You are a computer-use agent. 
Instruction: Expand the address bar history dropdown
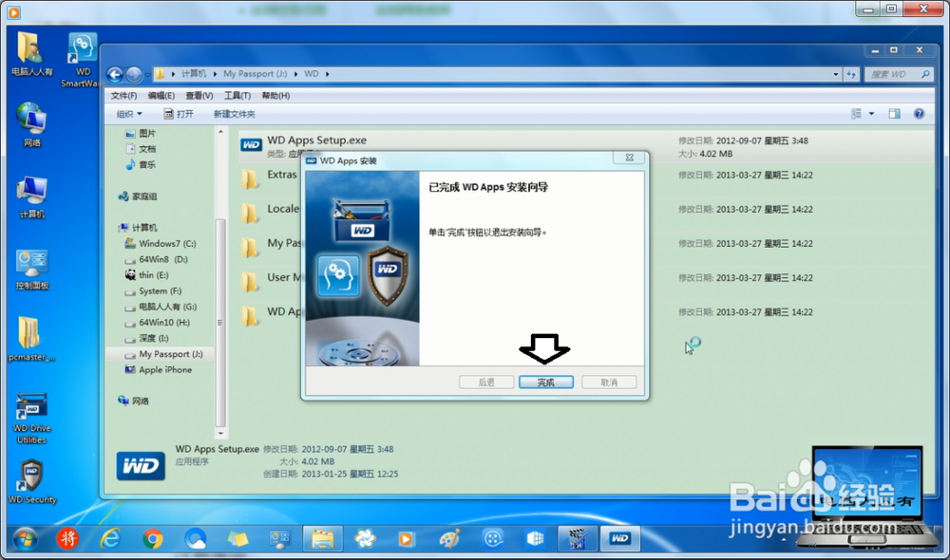835,74
